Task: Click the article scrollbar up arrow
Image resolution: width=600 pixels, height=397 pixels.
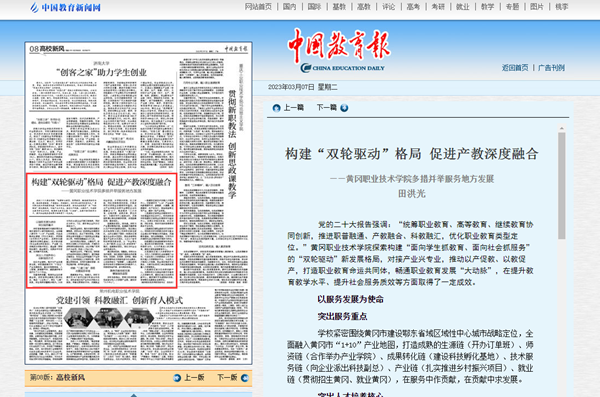Action: [x=561, y=129]
